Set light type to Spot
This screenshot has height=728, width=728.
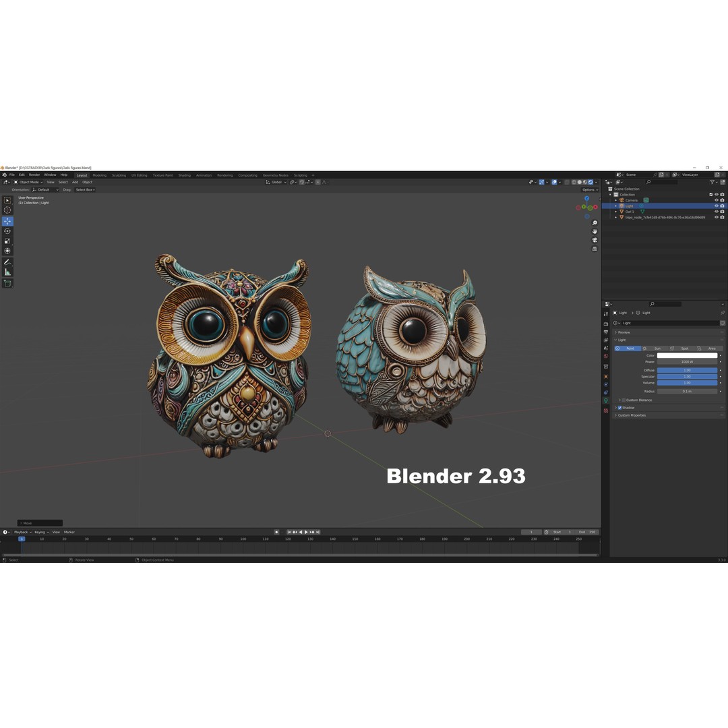point(682,348)
